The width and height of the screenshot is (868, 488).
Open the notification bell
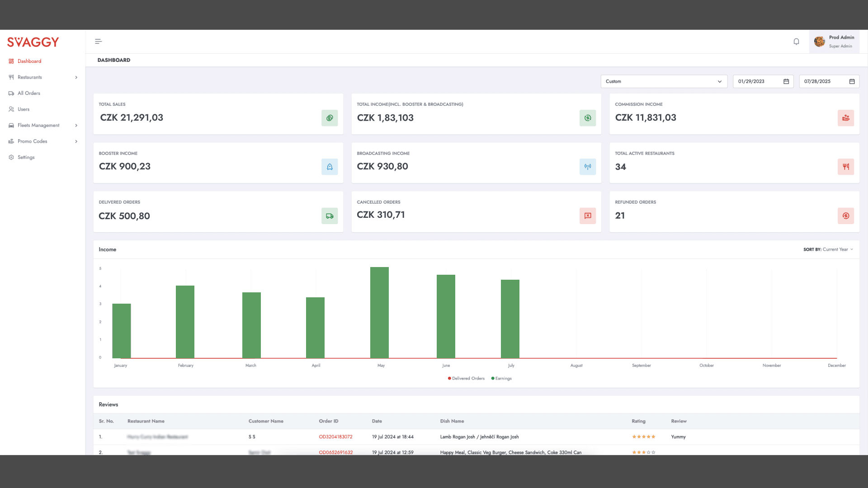click(x=796, y=41)
